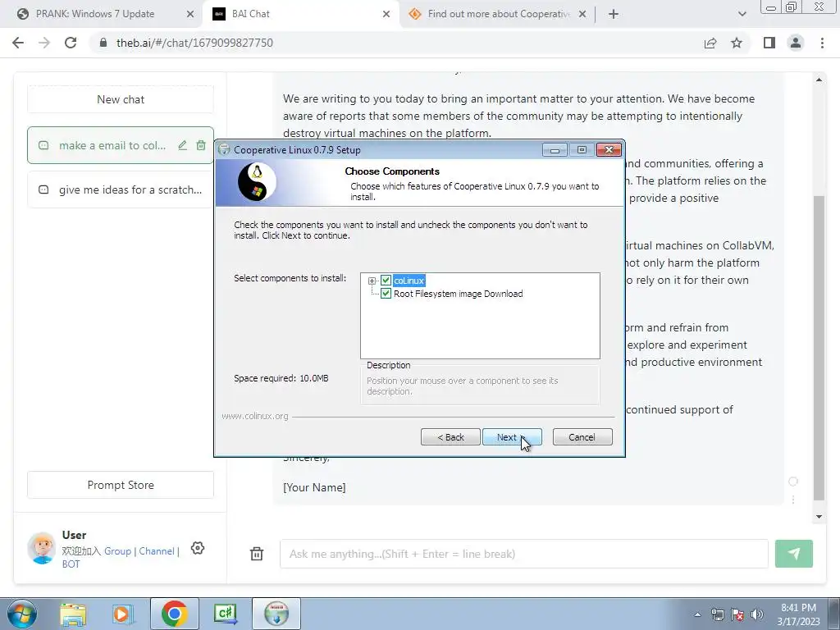Open the Channel link
Screen dimensions: 840x630
click(157, 551)
